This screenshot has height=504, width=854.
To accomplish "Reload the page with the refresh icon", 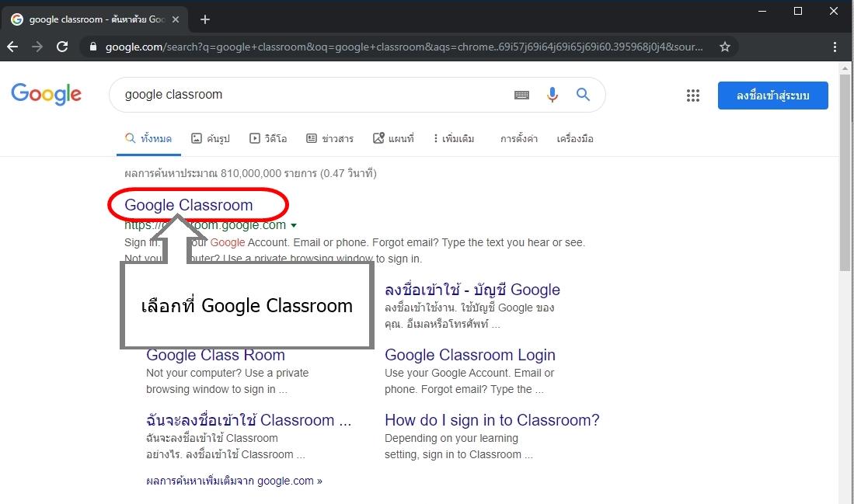I will (62, 47).
